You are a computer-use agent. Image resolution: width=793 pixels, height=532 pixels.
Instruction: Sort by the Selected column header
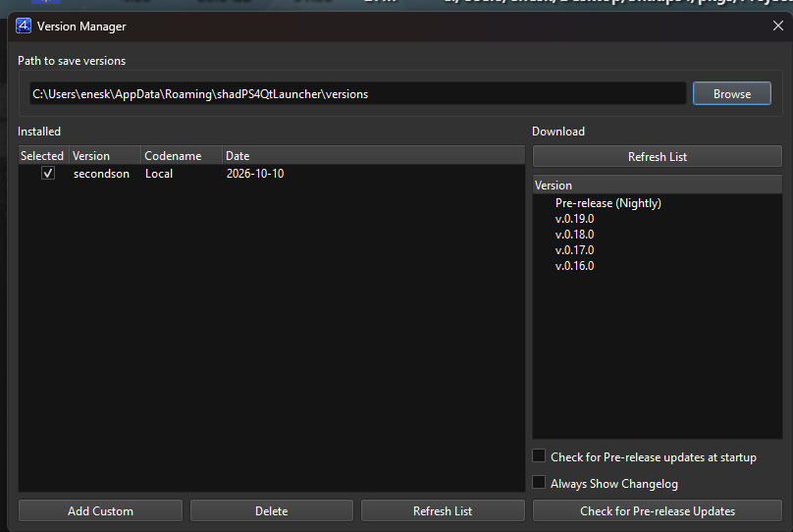[x=43, y=156]
